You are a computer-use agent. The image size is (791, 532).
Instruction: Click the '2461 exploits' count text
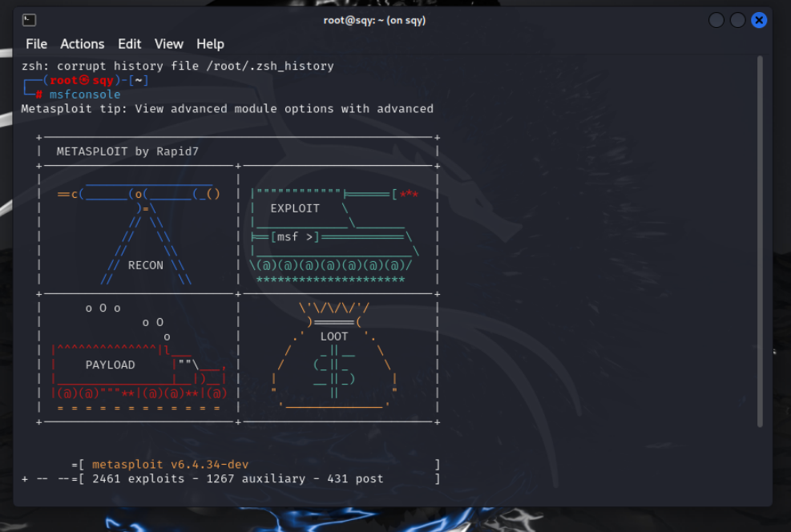pyautogui.click(x=138, y=478)
